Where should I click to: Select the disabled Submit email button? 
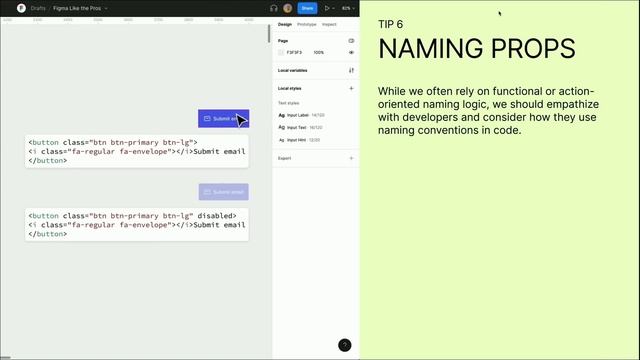click(224, 192)
